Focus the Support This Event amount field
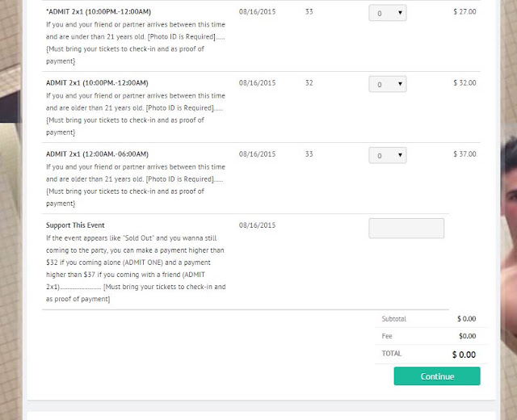Viewport: 517px width, 420px height. click(x=406, y=228)
